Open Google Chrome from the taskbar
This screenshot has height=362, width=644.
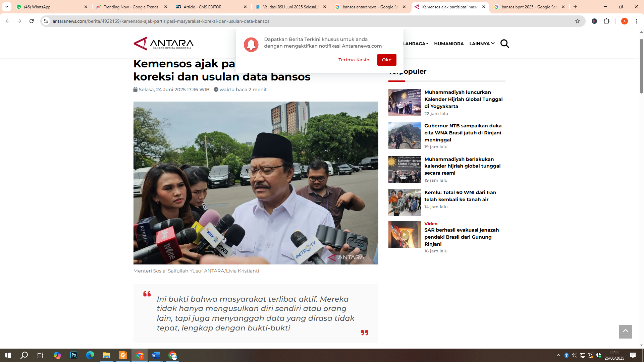tap(139, 356)
